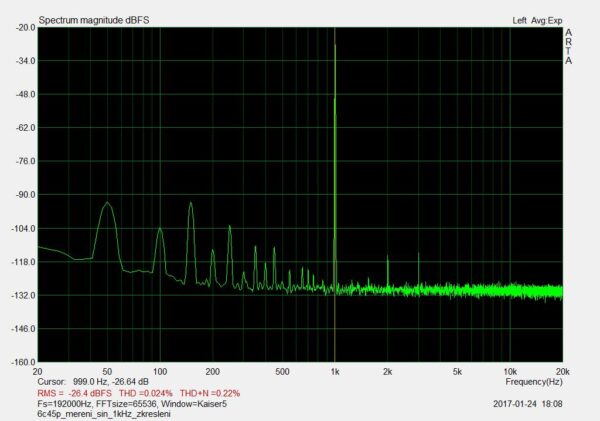Click the 'Spectrum magnitude dBFS' title

coord(94,20)
